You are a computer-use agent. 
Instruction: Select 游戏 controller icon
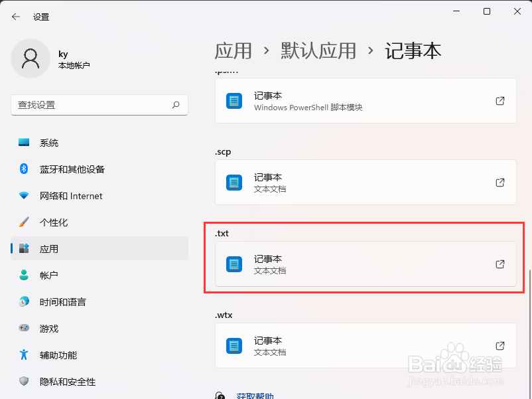25,329
